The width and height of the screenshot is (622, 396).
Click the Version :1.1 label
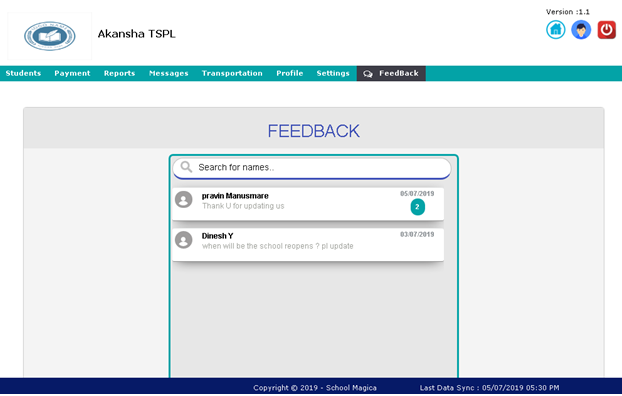(x=568, y=12)
